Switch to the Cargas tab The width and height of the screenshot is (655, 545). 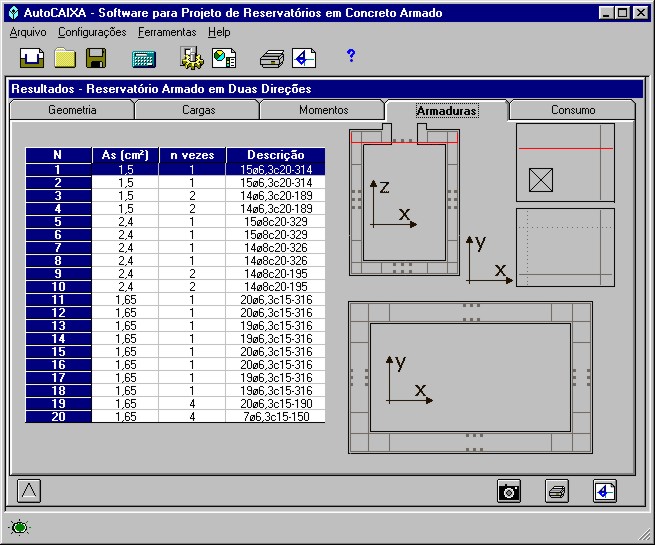coord(198,110)
